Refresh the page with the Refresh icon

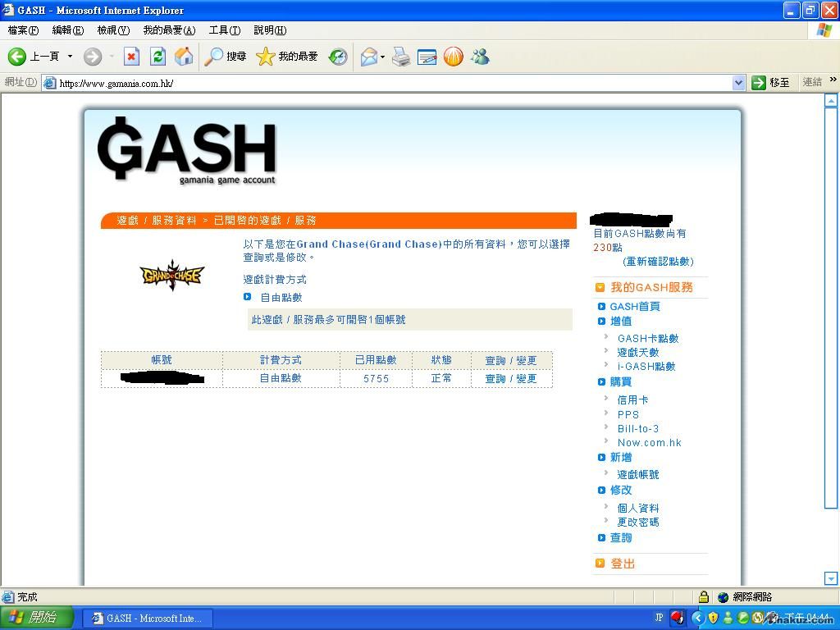[157, 57]
